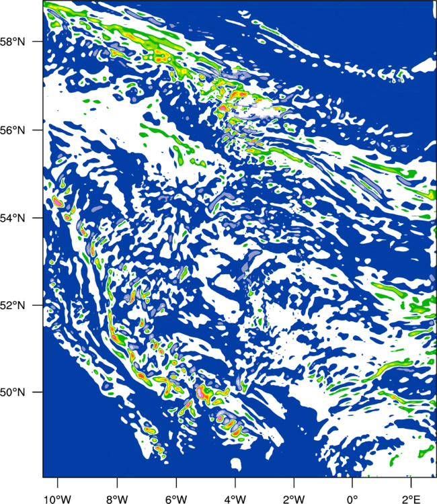The height and width of the screenshot is (504, 437).
Task: Click the 2°E longitude label
Action: coord(411,499)
